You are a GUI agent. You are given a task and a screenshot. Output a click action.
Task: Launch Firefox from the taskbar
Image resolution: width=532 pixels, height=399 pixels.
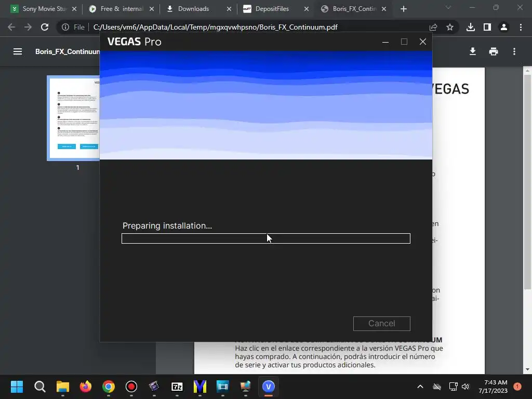tap(86, 387)
